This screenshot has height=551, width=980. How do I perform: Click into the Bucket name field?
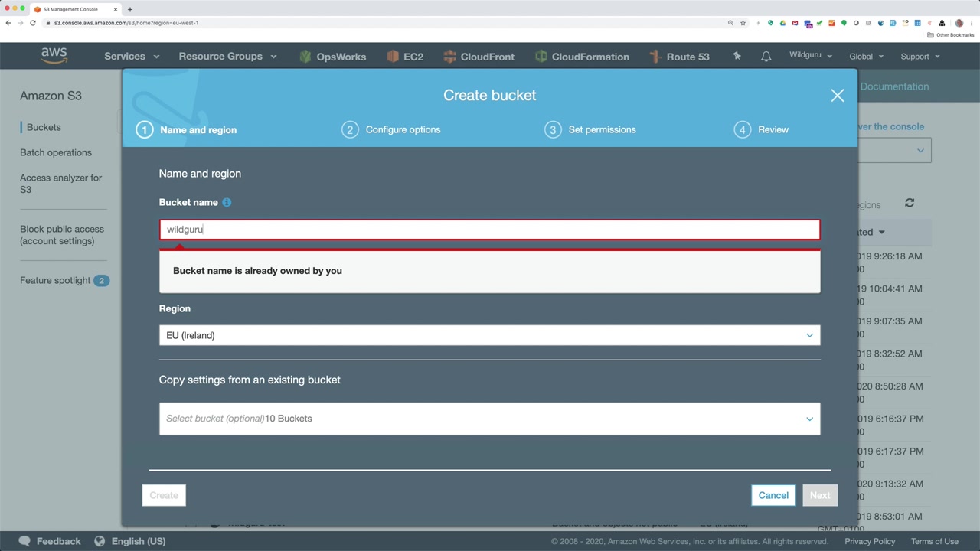click(x=489, y=230)
